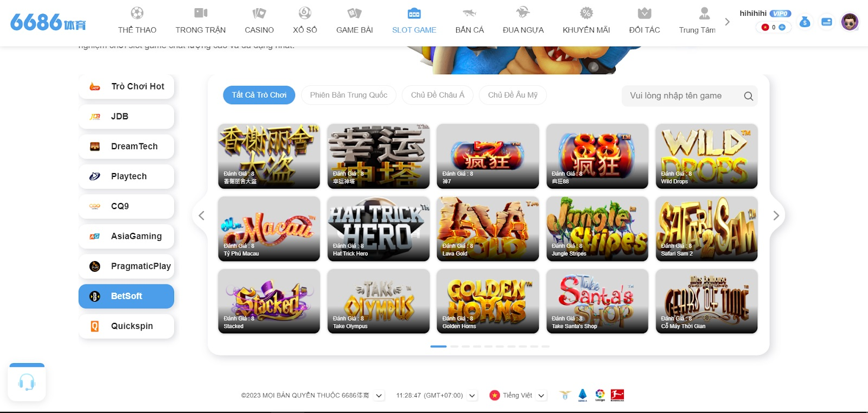This screenshot has width=868, height=413.
Task: Open the Tỷ Phú Macau game
Action: pos(269,229)
